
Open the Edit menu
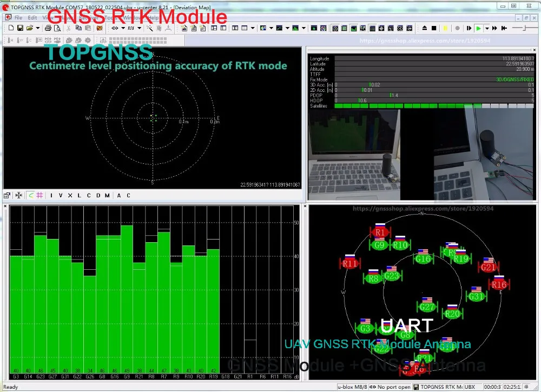pos(32,18)
